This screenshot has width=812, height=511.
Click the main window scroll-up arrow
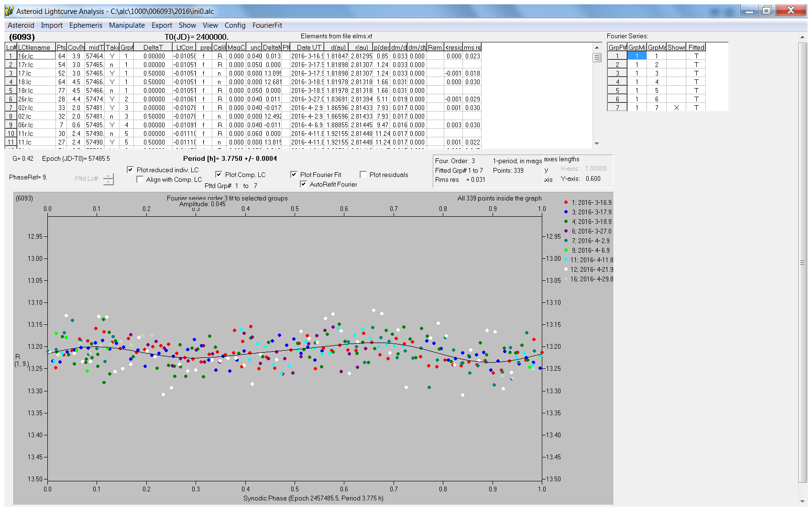[x=802, y=37]
